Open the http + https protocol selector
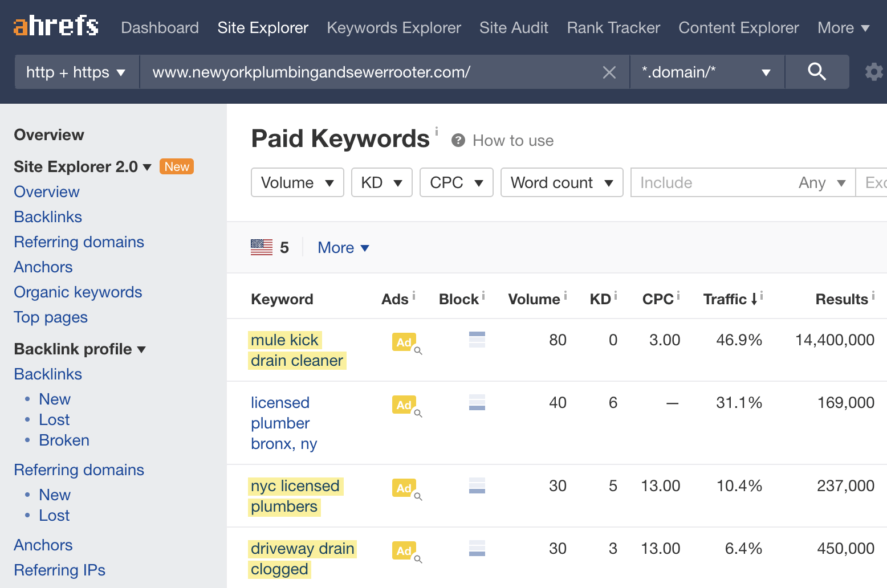This screenshot has height=588, width=887. coord(75,72)
